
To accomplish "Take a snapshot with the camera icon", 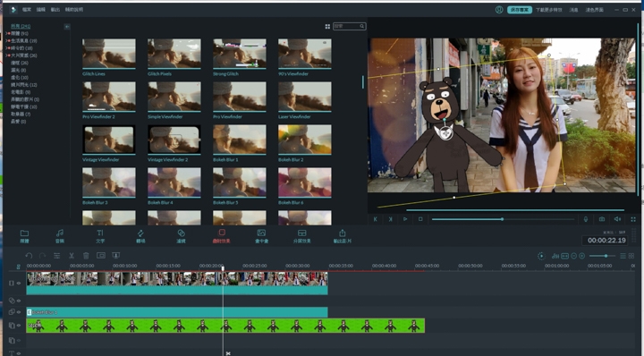I will (602, 219).
